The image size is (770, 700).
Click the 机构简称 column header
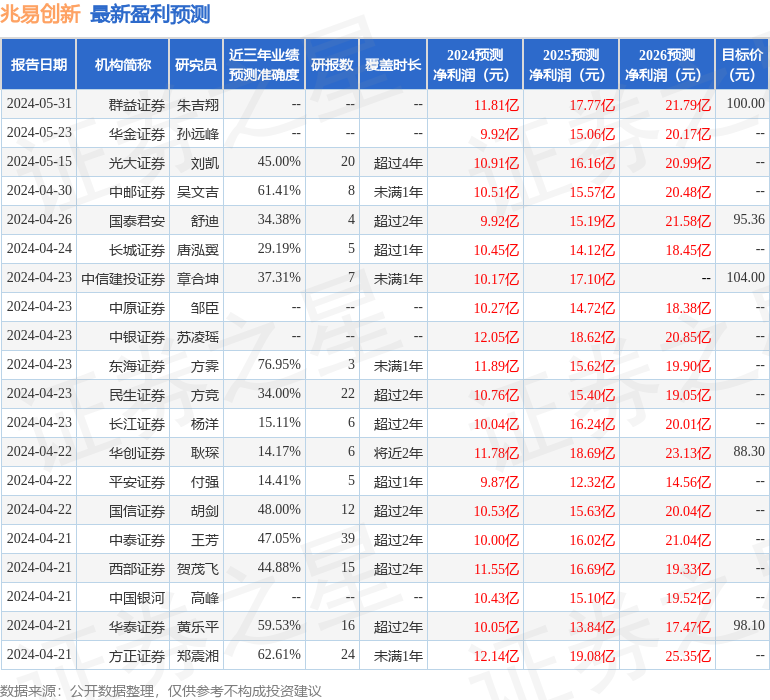click(x=123, y=64)
